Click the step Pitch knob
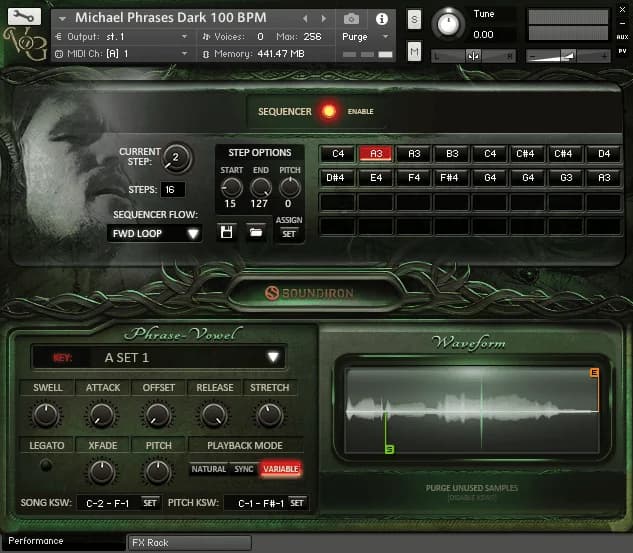The width and height of the screenshot is (633, 553). click(290, 188)
